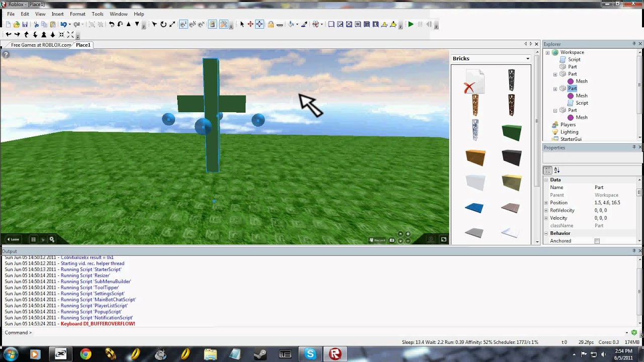Click the Windows Start button
Image resolution: width=644 pixels, height=362 pixels.
11,354
